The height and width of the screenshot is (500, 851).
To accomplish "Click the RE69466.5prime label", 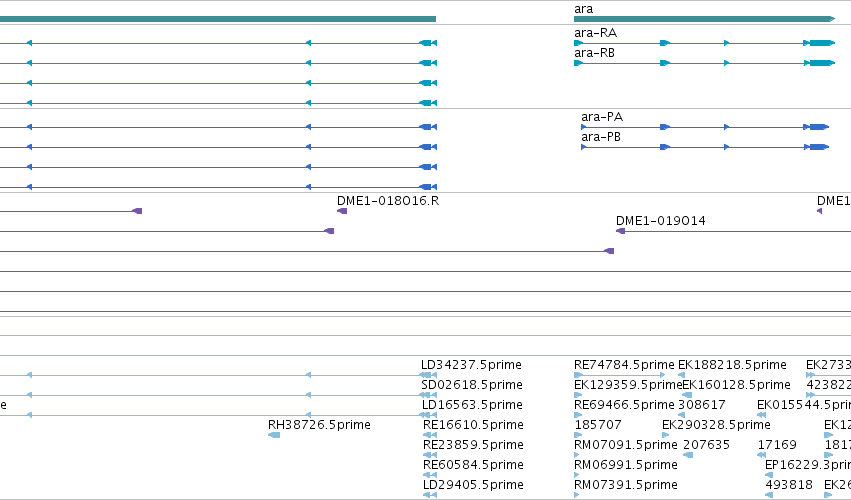I will [624, 405].
